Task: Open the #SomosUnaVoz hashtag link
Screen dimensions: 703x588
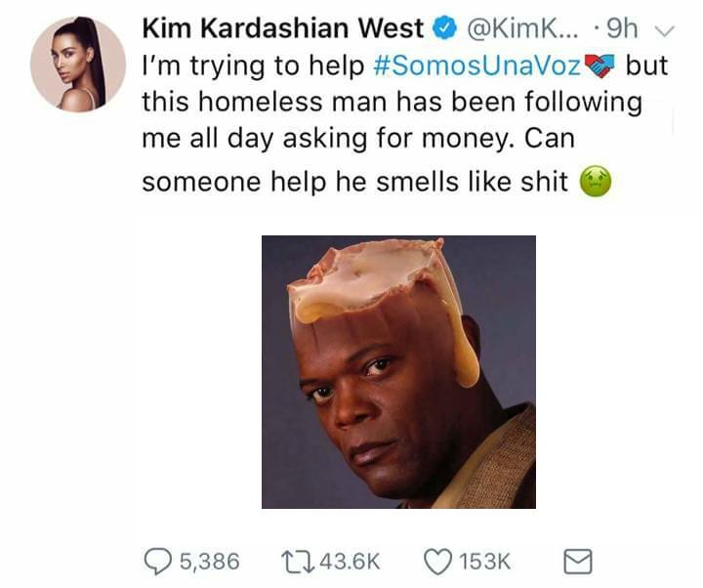Action: [477, 65]
